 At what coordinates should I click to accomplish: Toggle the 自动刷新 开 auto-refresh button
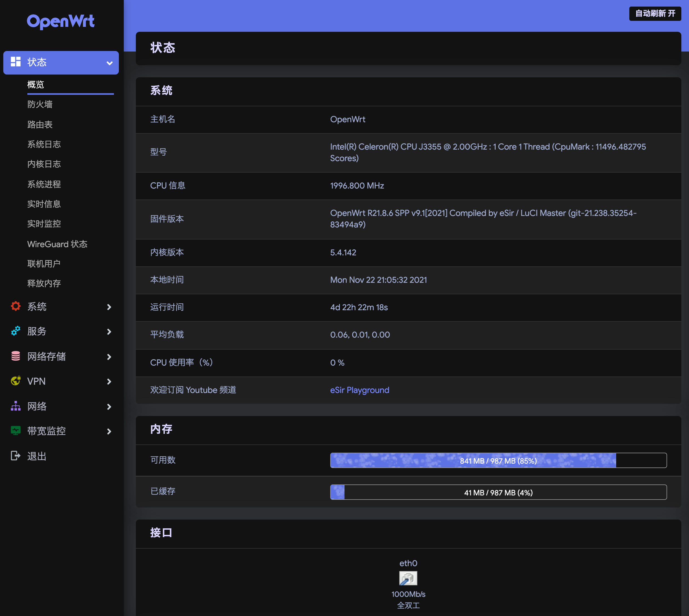click(x=655, y=13)
